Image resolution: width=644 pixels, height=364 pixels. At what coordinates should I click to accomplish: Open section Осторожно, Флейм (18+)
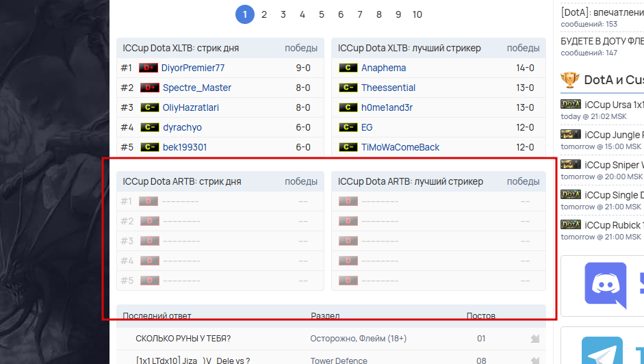tap(358, 339)
